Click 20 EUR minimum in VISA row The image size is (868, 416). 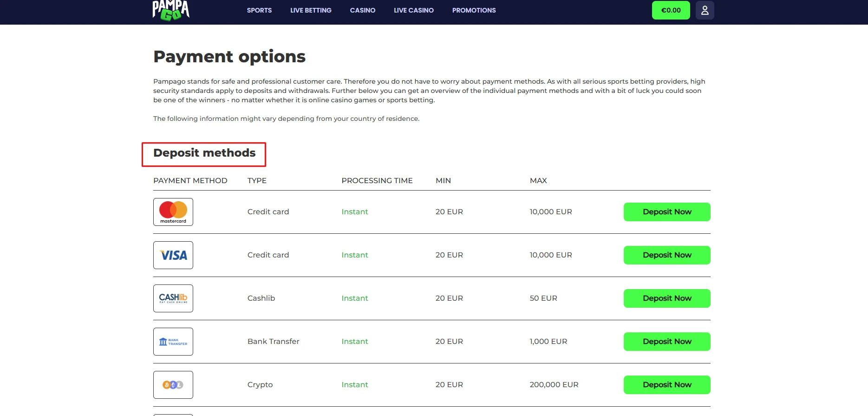(x=449, y=255)
